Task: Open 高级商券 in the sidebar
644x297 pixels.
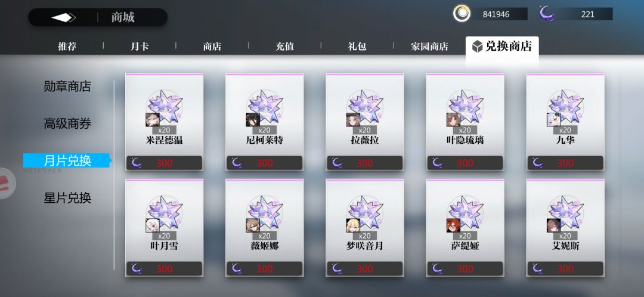Action: point(67,123)
